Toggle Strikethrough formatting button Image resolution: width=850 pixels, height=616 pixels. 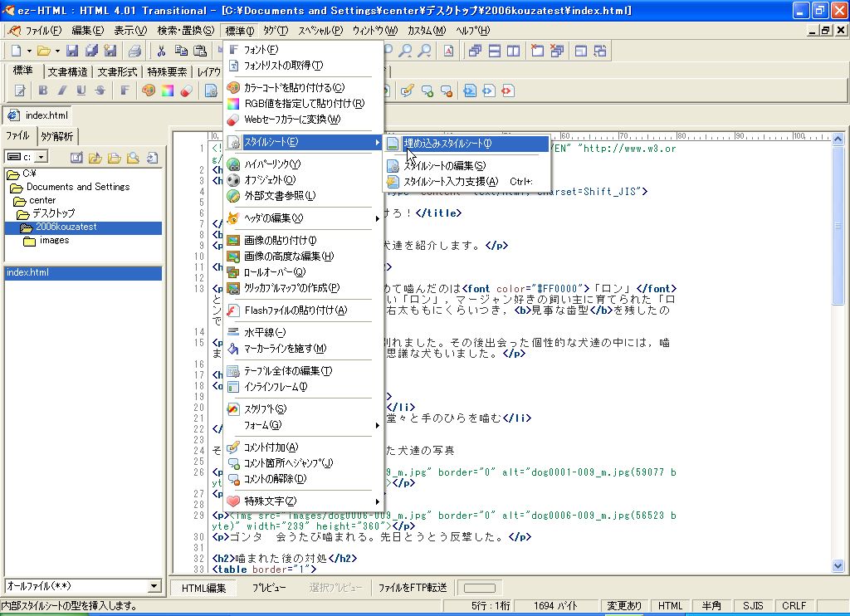[x=100, y=90]
